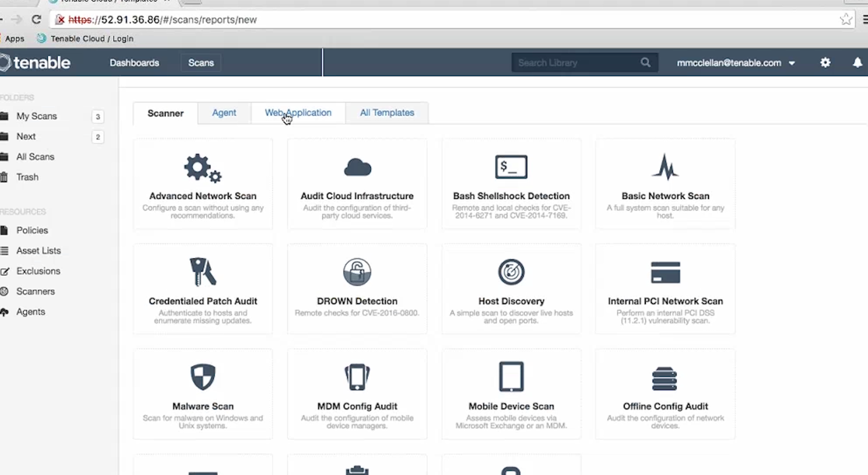This screenshot has height=475, width=868.
Task: Open Asset Lists
Action: click(38, 251)
